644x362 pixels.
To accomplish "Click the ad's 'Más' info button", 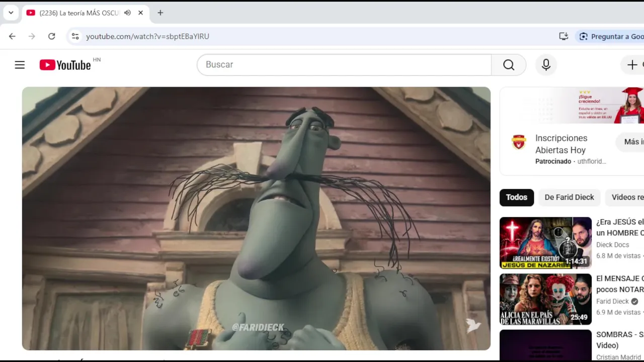I will pos(630,142).
